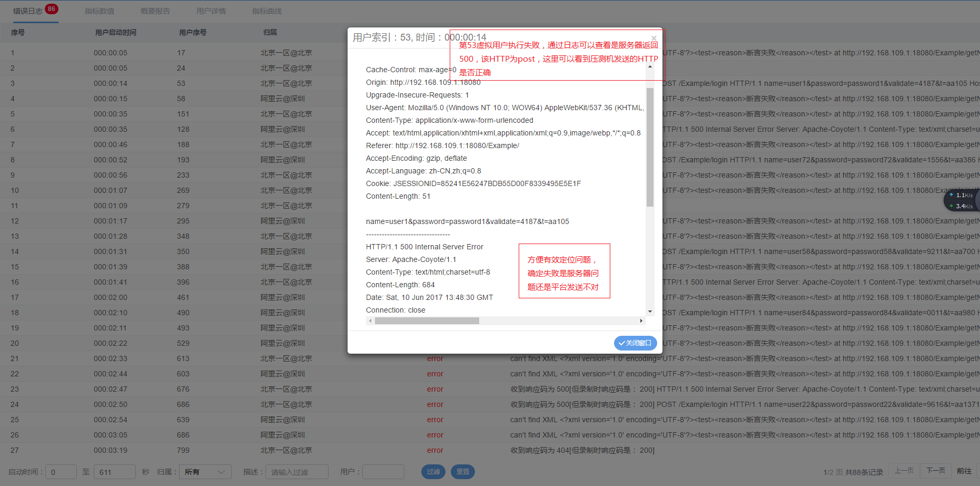Viewport: 980px width, 486px height.
Task: Open the 概要报告 tab
Action: pyautogui.click(x=155, y=11)
